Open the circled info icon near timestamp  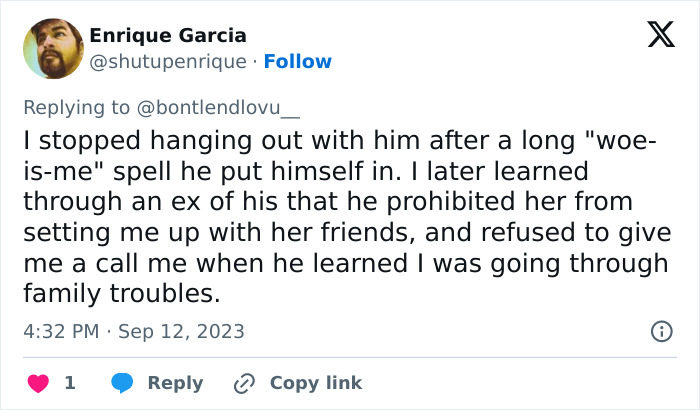[661, 331]
